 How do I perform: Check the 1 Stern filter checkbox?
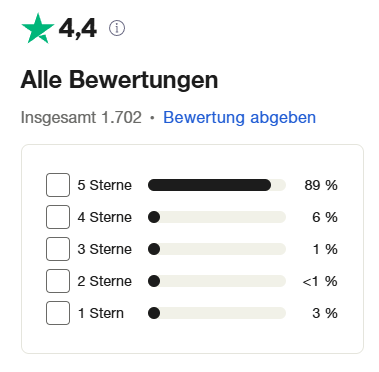(x=58, y=313)
